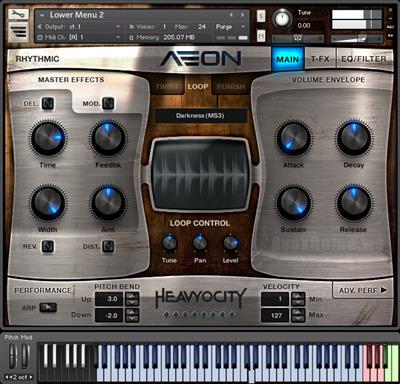400x384 pixels.
Task: Click the Loop Control Tune knob
Action: (169, 243)
